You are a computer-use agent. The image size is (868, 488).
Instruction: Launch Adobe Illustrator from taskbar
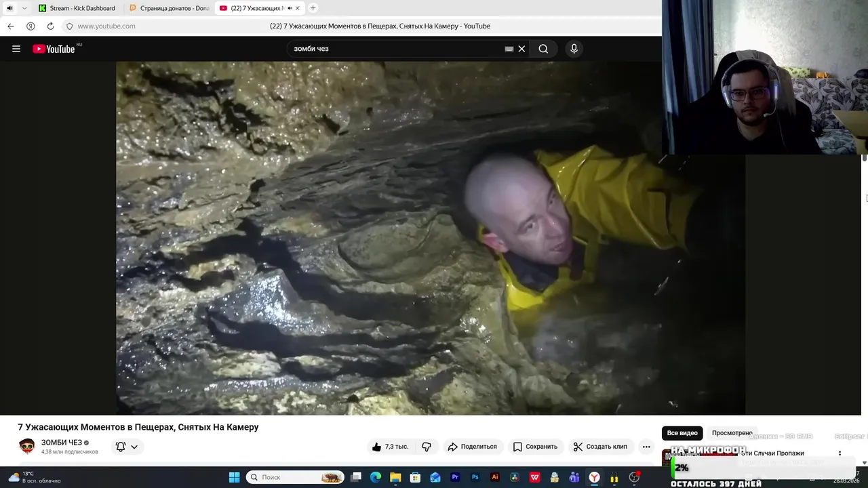point(495,477)
